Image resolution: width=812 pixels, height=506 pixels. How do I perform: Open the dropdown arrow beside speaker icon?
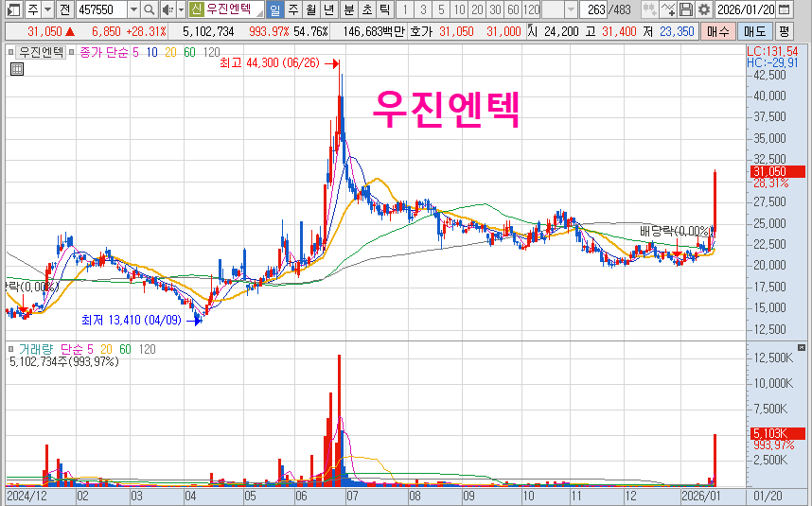pos(181,9)
